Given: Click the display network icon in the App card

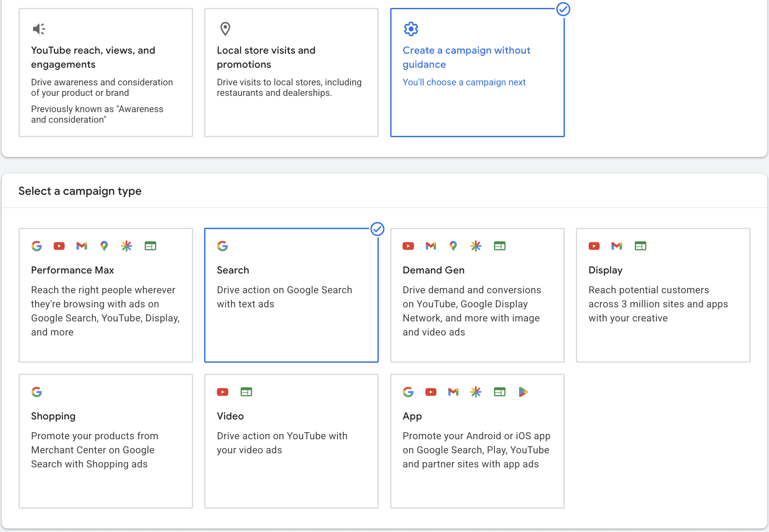Looking at the screenshot, I should [x=500, y=392].
